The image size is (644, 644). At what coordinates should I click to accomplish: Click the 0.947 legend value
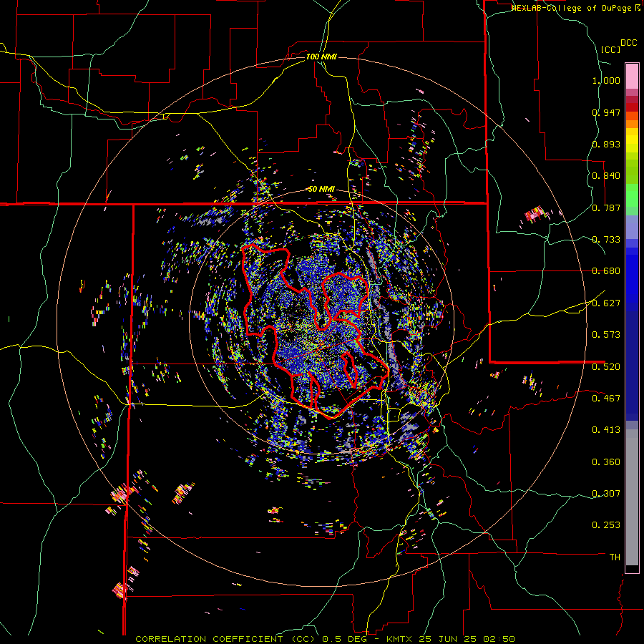[606, 112]
